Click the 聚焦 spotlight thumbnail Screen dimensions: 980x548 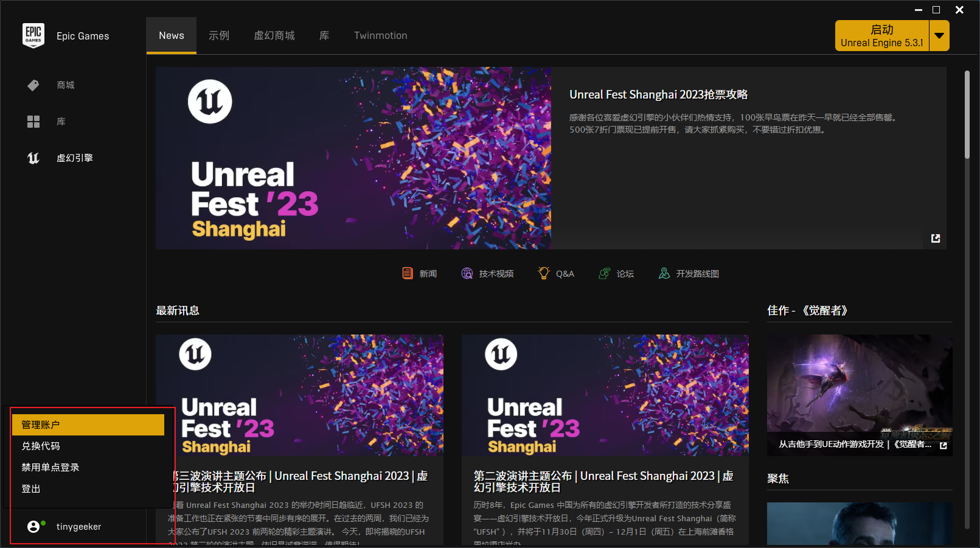[860, 524]
